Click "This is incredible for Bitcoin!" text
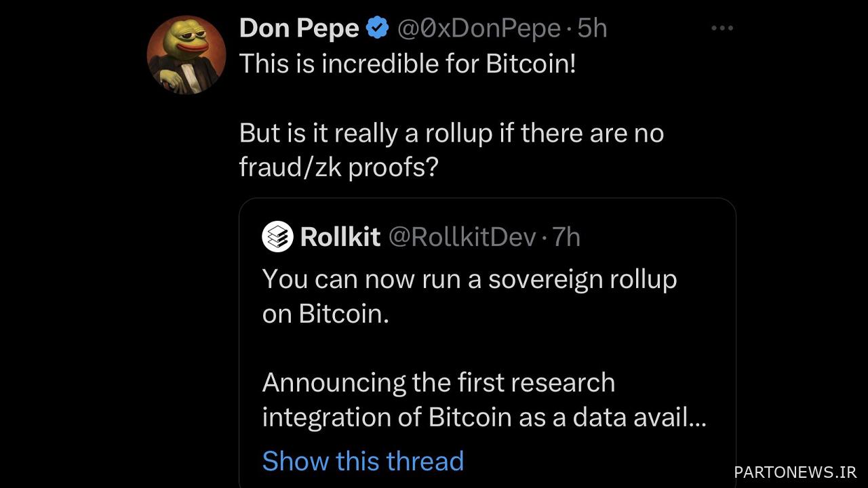The image size is (868, 488). pos(408,64)
